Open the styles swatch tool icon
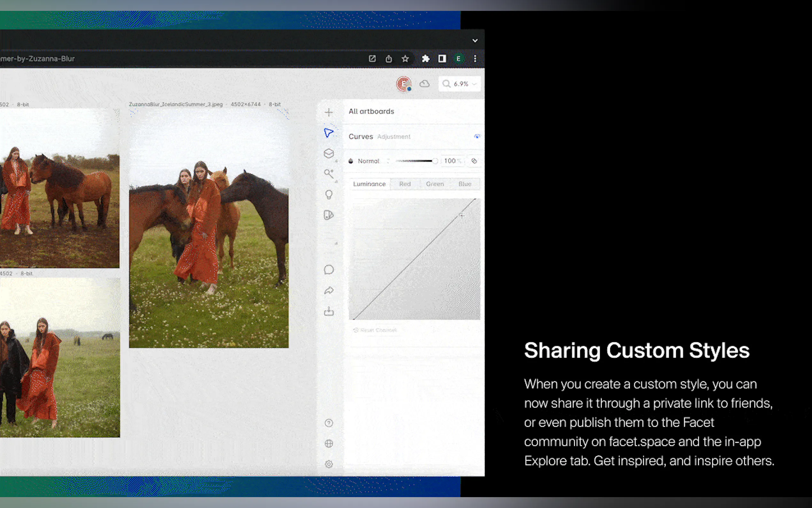Image resolution: width=812 pixels, height=508 pixels. point(329,215)
